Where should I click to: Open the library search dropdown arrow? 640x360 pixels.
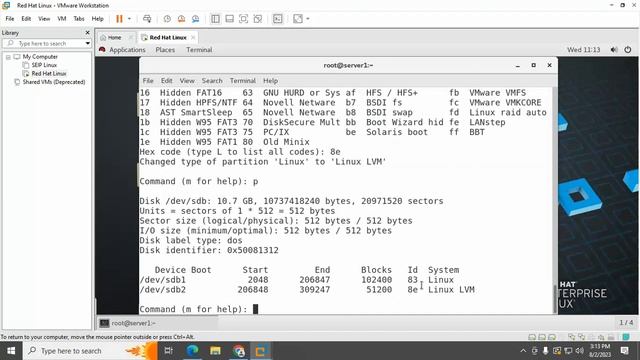pyautogui.click(x=88, y=43)
